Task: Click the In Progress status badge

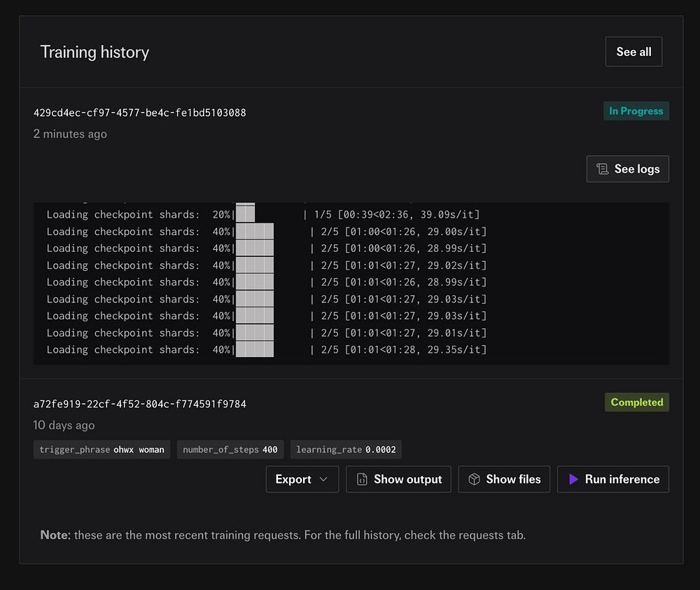Action: click(636, 111)
